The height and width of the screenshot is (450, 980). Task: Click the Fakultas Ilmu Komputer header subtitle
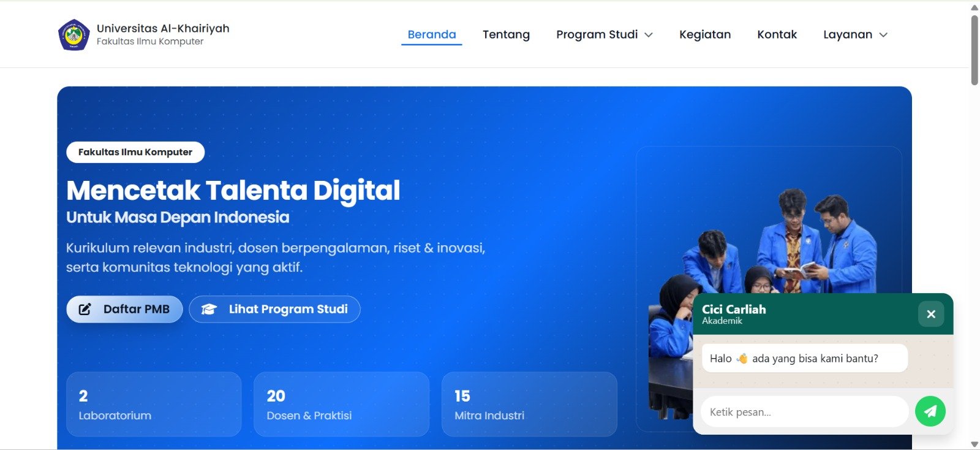(150, 41)
